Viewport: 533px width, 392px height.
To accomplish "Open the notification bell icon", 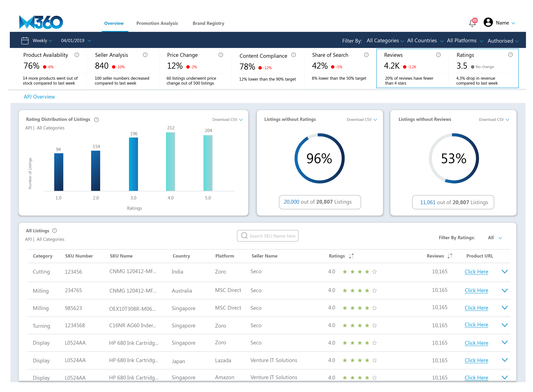I will (x=472, y=23).
